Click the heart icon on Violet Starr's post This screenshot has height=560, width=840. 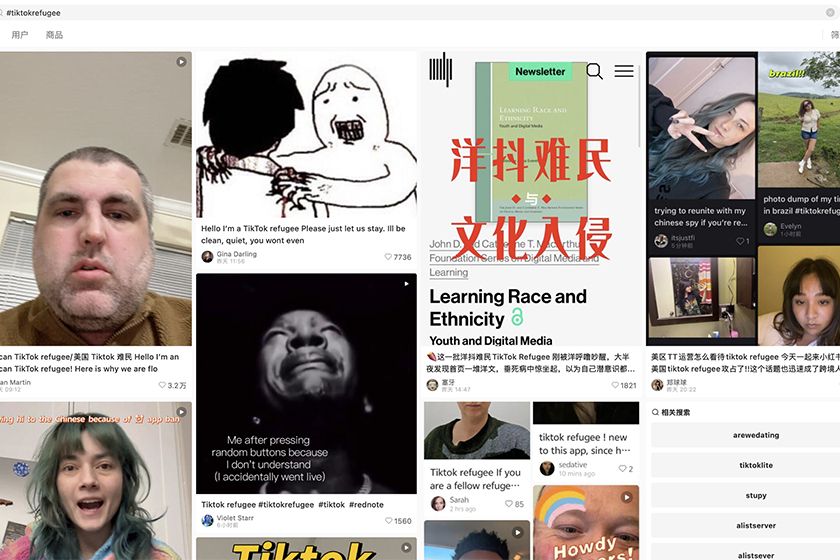(x=388, y=521)
